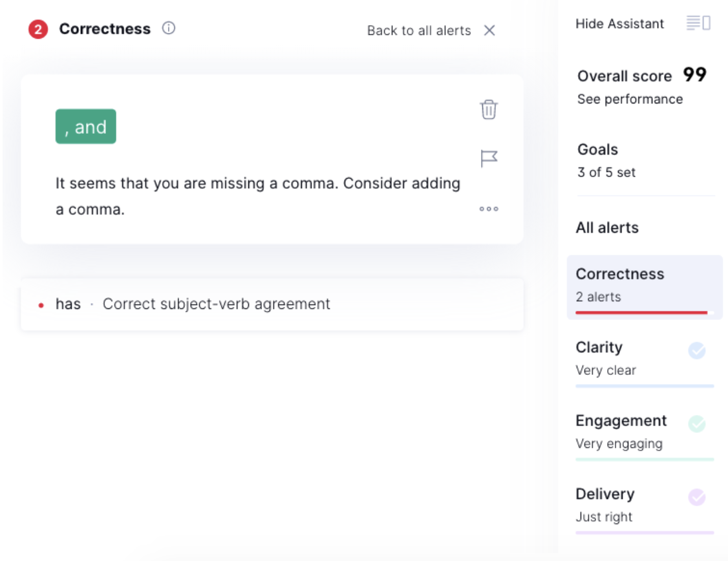Click the red alert count badge

[38, 29]
